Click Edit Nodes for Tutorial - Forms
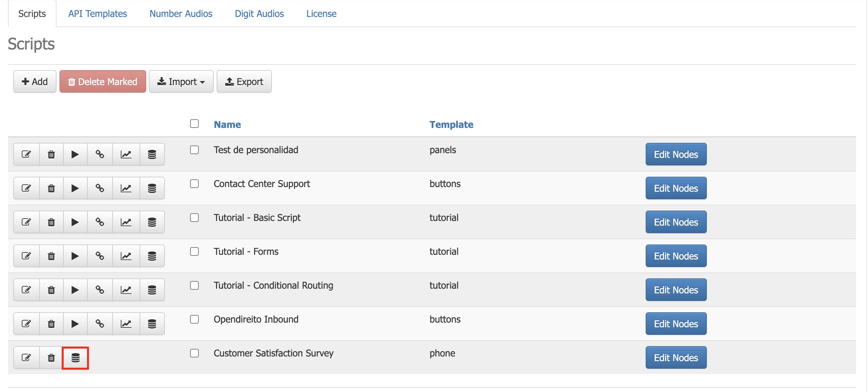The width and height of the screenshot is (868, 392). tap(676, 256)
